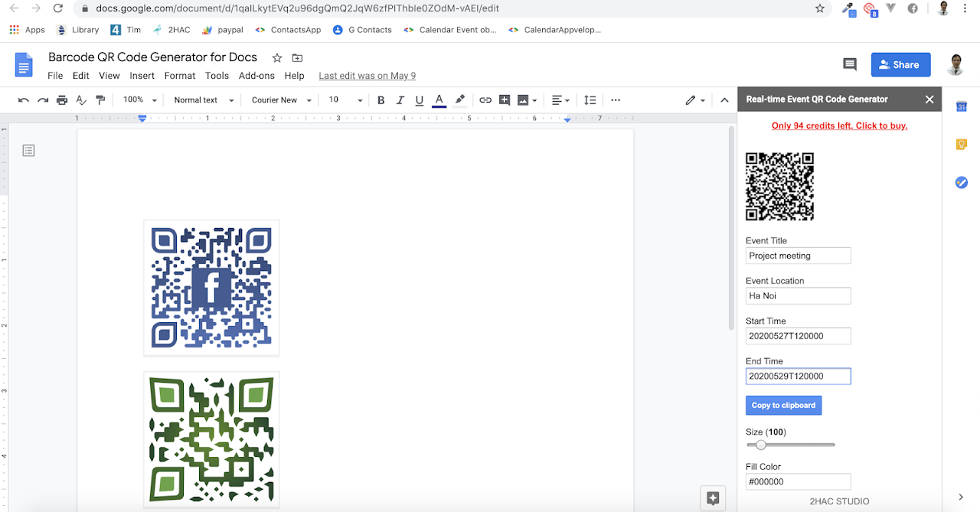Viewport: 980px width, 512px height.
Task: Click the End Time input field
Action: pos(799,376)
